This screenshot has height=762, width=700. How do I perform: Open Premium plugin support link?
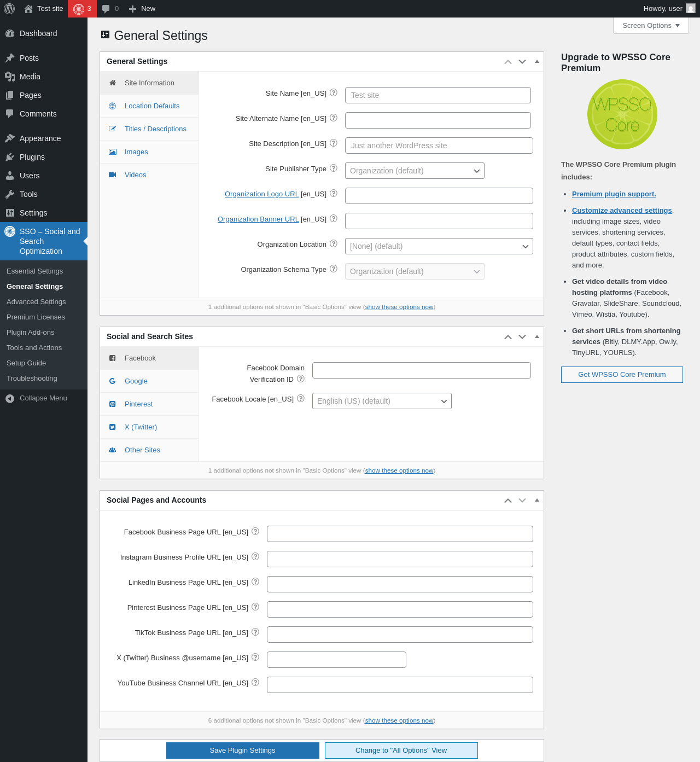pyautogui.click(x=614, y=194)
